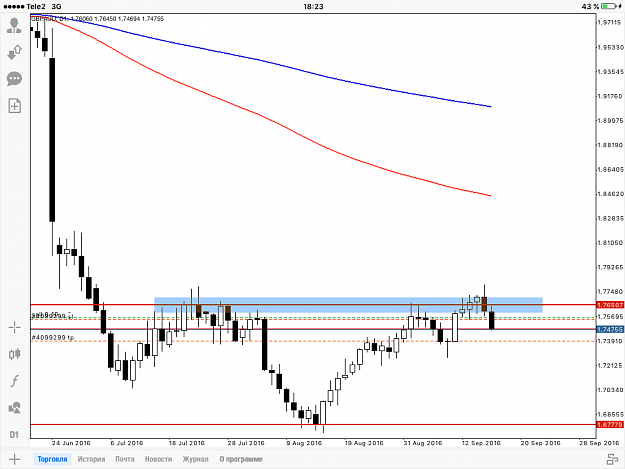The width and height of the screenshot is (625, 469).
Task: Open the Почта tab
Action: [125, 459]
